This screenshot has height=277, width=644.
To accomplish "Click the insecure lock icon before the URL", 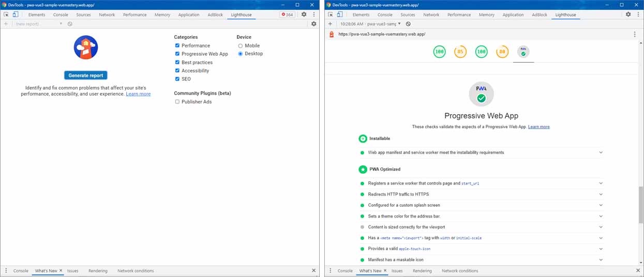I will (x=331, y=34).
